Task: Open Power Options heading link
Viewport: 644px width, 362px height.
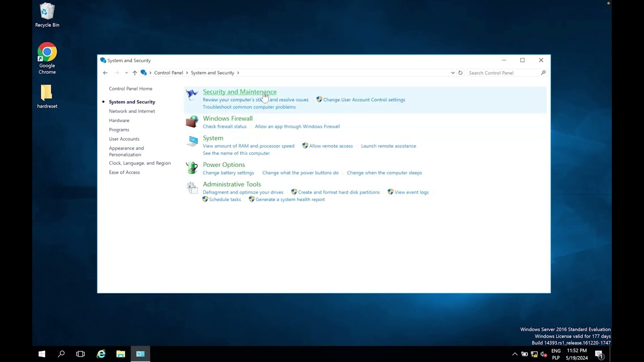Action: click(224, 164)
